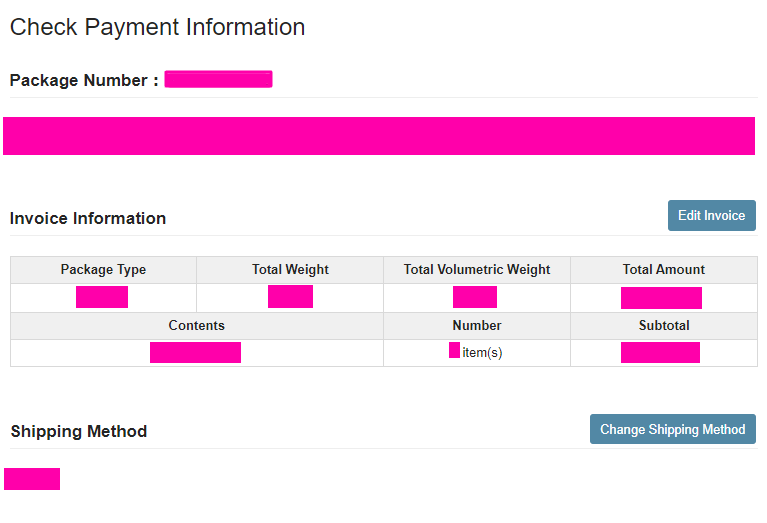Click the value under the Contents header

[x=195, y=352]
